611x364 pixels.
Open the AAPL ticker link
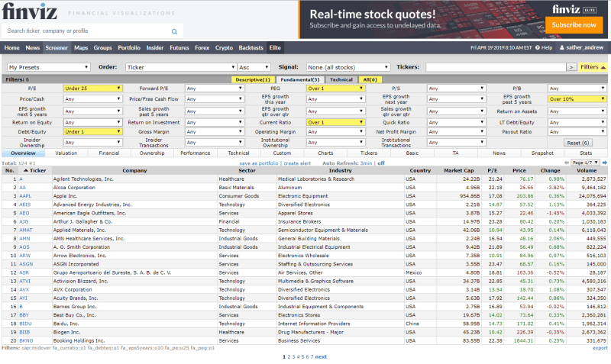[x=25, y=196]
